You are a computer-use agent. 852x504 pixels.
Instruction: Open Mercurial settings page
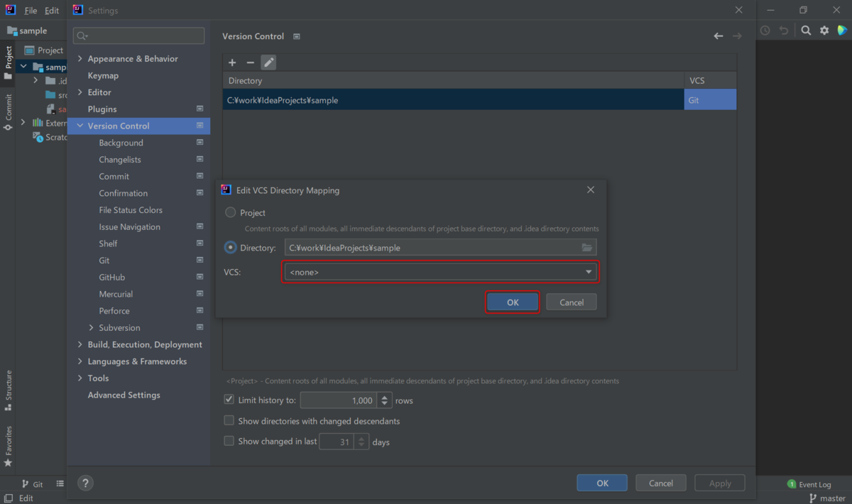pos(116,294)
